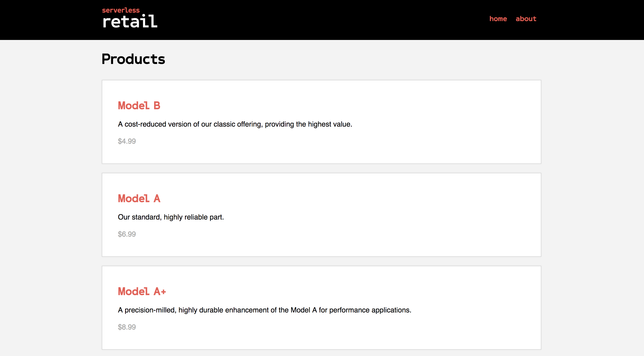Image resolution: width=644 pixels, height=356 pixels.
Task: Select the Products page heading
Action: pos(133,59)
